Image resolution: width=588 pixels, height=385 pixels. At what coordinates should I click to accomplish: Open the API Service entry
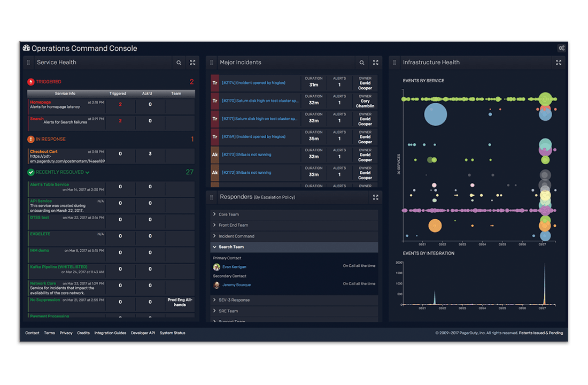(41, 201)
